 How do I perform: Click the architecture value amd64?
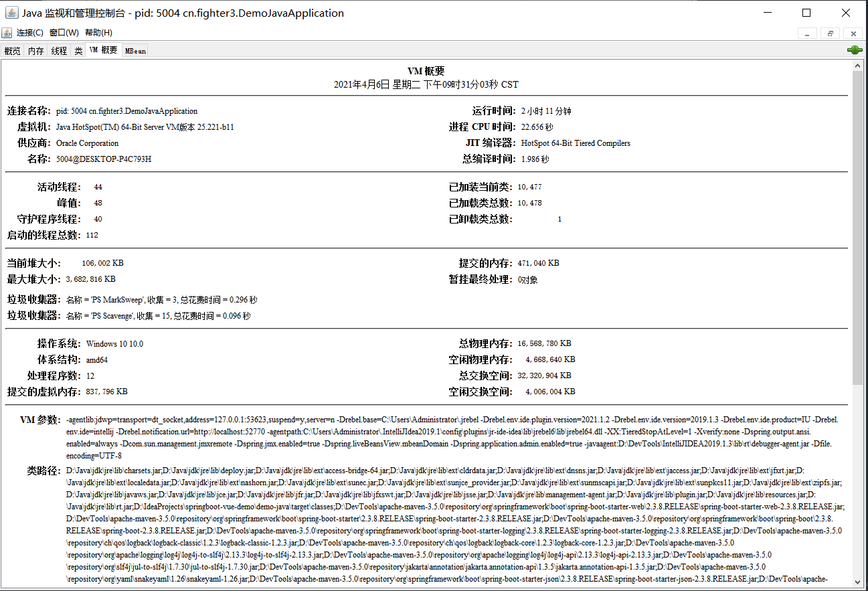97,360
